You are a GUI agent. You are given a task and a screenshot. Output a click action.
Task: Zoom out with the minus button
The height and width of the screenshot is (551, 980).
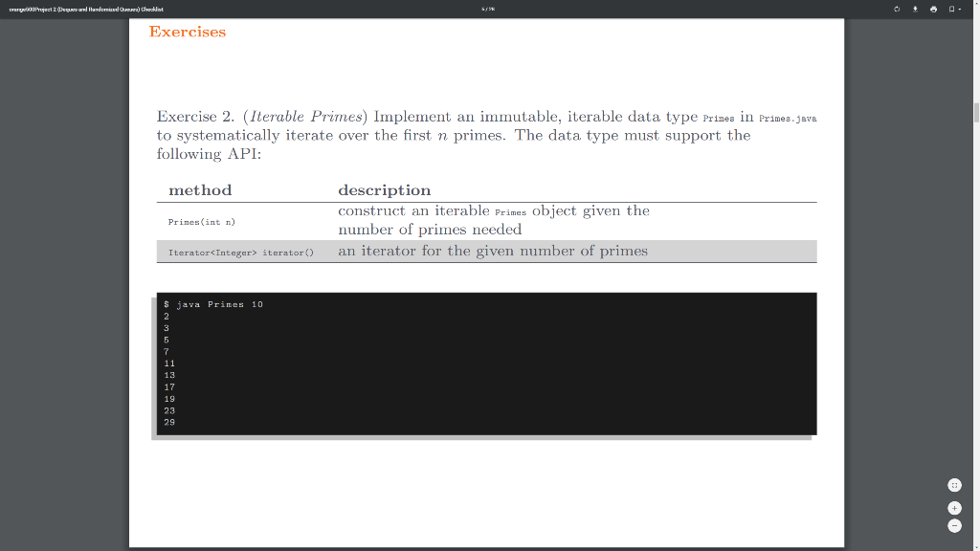[954, 525]
